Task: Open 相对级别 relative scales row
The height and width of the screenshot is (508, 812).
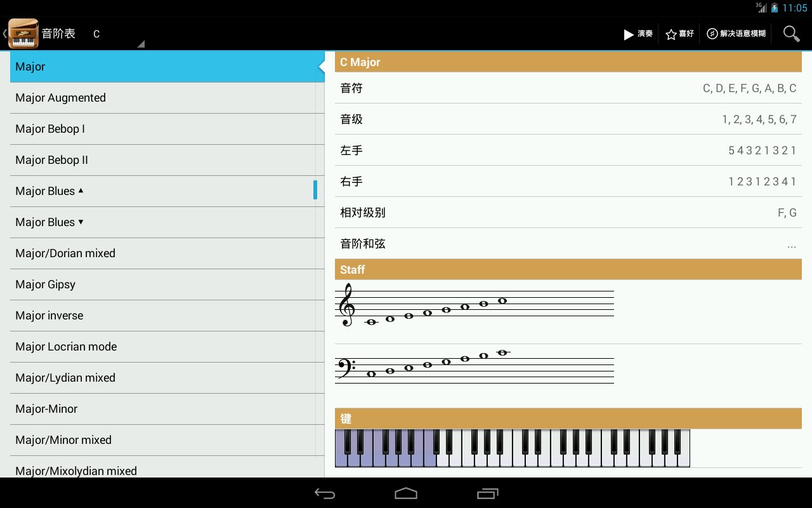Action: [x=568, y=213]
